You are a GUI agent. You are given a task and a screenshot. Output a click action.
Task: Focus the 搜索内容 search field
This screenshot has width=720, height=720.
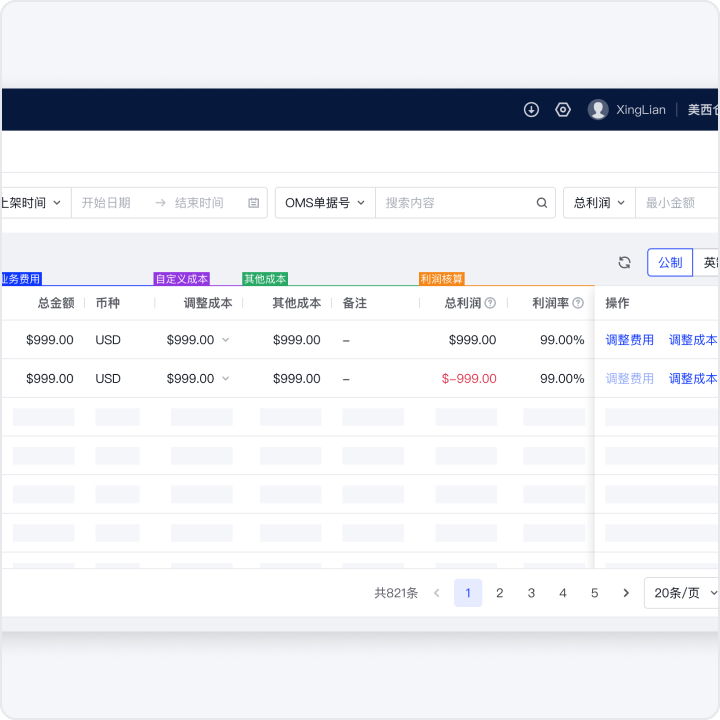[455, 203]
